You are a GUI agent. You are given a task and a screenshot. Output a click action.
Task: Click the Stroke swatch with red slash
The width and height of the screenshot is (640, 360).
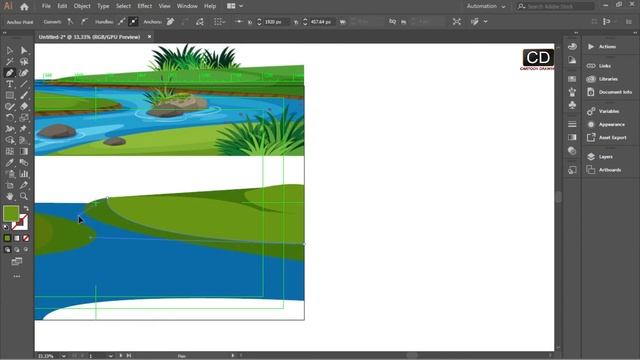(20, 223)
